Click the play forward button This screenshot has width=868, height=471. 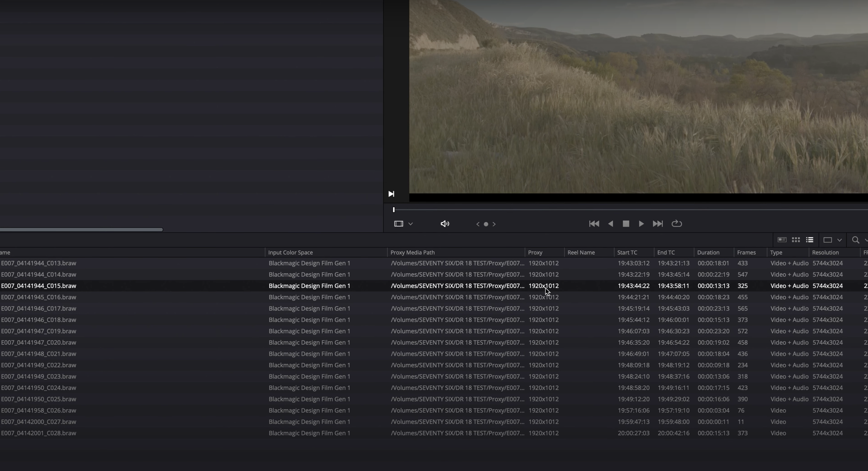pyautogui.click(x=641, y=224)
